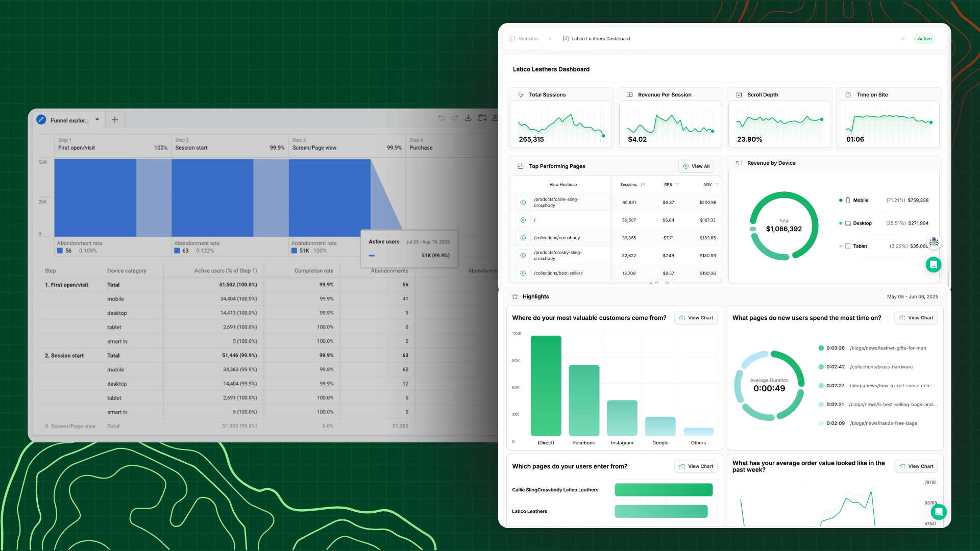Screen dimensions: 980x551
Task: Click the Highlights star icon
Action: pos(516,297)
